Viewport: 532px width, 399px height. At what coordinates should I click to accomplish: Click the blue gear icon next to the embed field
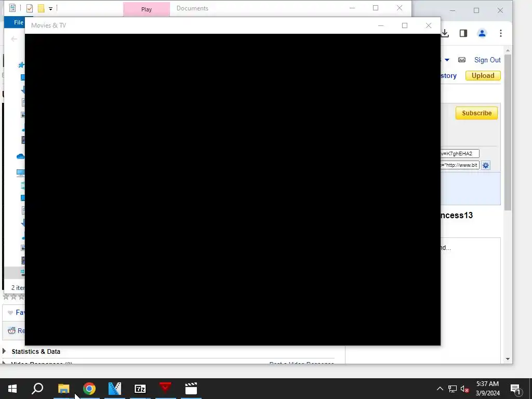click(486, 165)
